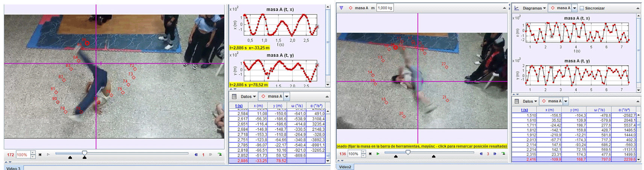Click the step-forward arrow in left player

[211, 155]
